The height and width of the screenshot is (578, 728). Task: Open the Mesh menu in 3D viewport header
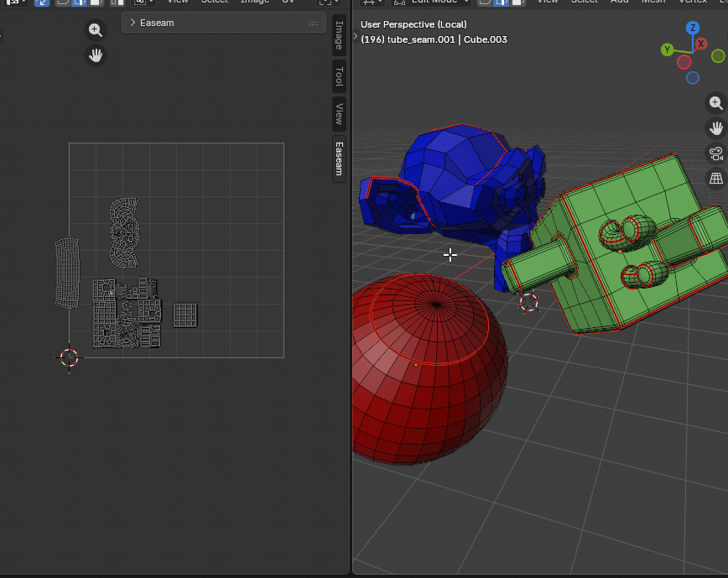(653, 2)
